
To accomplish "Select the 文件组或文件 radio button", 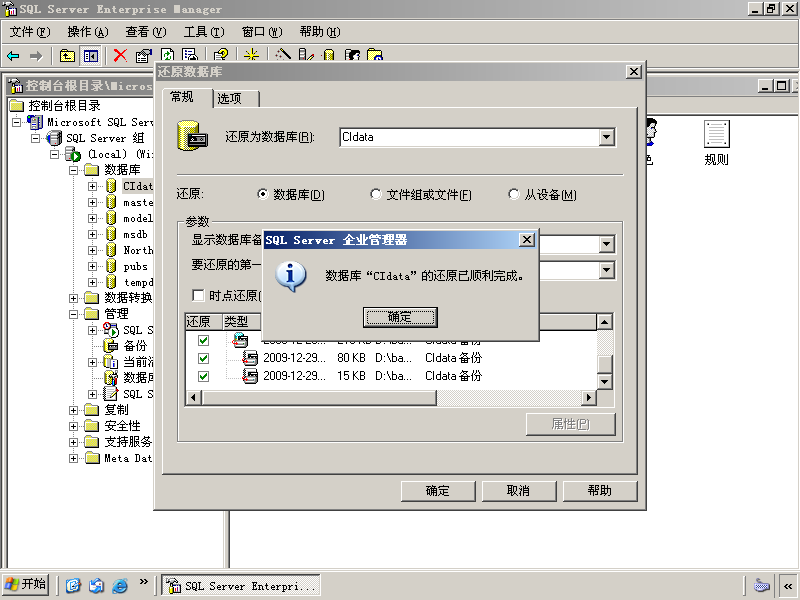I will pyautogui.click(x=376, y=194).
